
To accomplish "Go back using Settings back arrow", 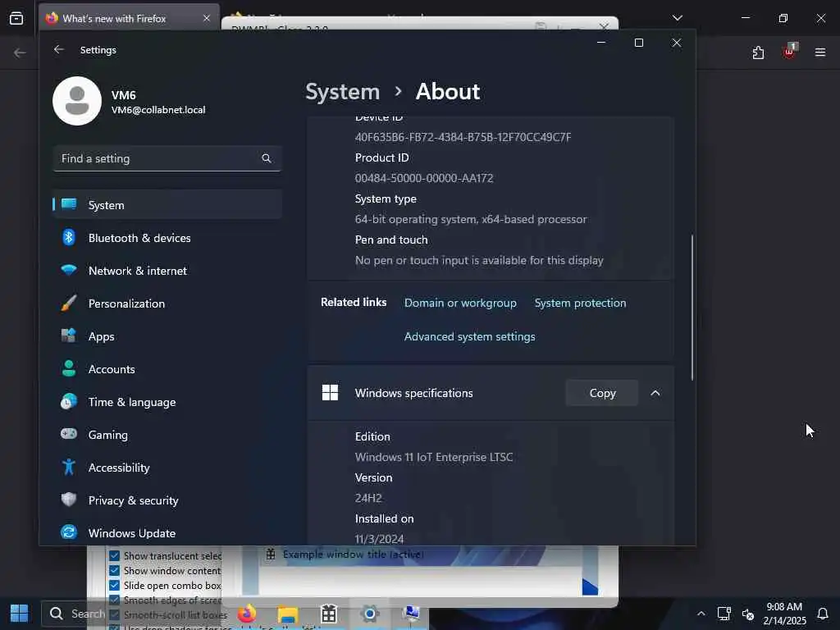I will 59,49.
